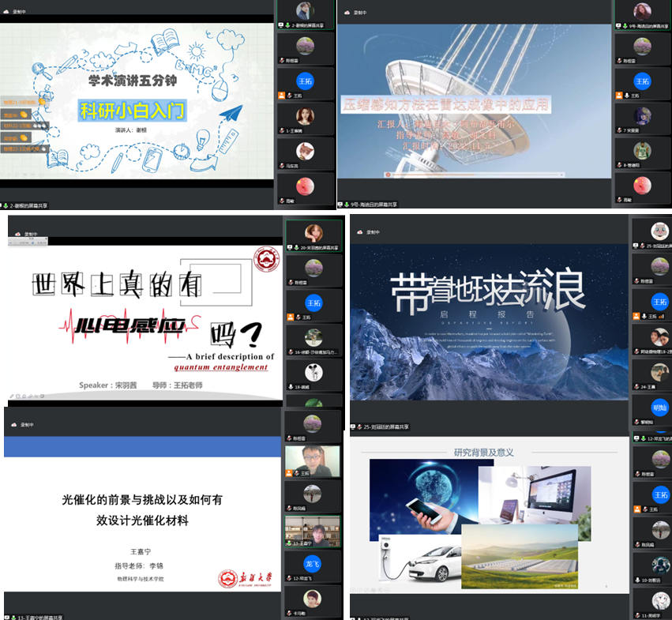
Task: Select 王拓's live webcam tile beside the 光催化 slide
Action: [x=313, y=461]
